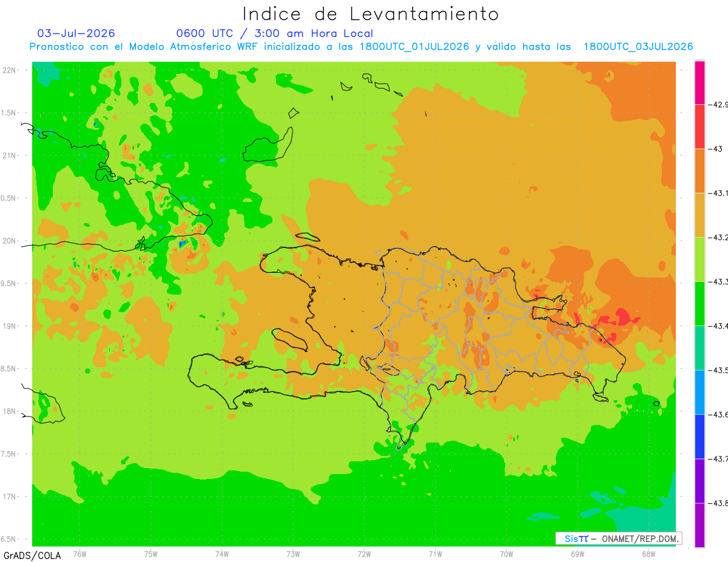Screen dimensions: 728x562
Task: Select the red swatch between -42.9 and -43
Action: [699, 126]
